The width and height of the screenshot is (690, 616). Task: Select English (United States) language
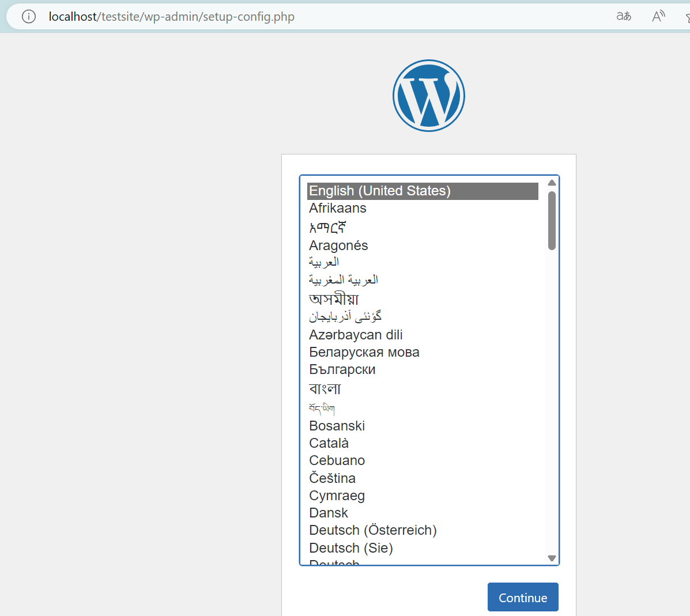pos(423,191)
